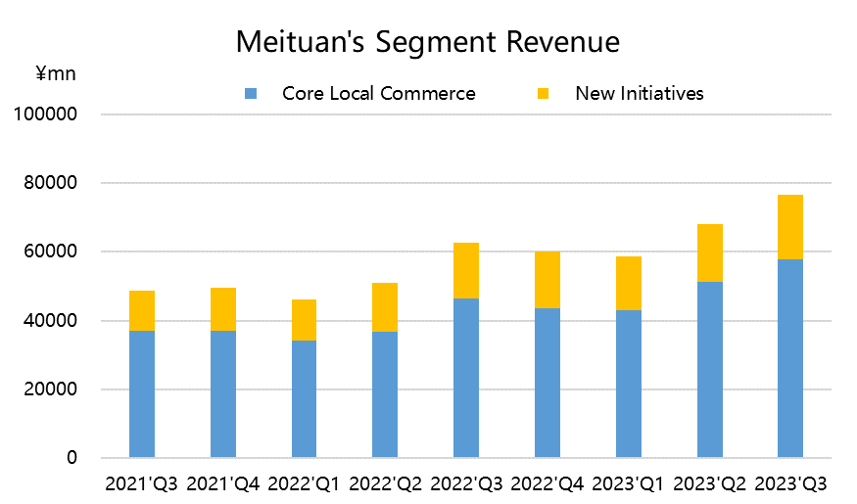This screenshot has height=504, width=857.
Task: Select the yellow bar segment for 2021'Q4
Action: (x=223, y=309)
